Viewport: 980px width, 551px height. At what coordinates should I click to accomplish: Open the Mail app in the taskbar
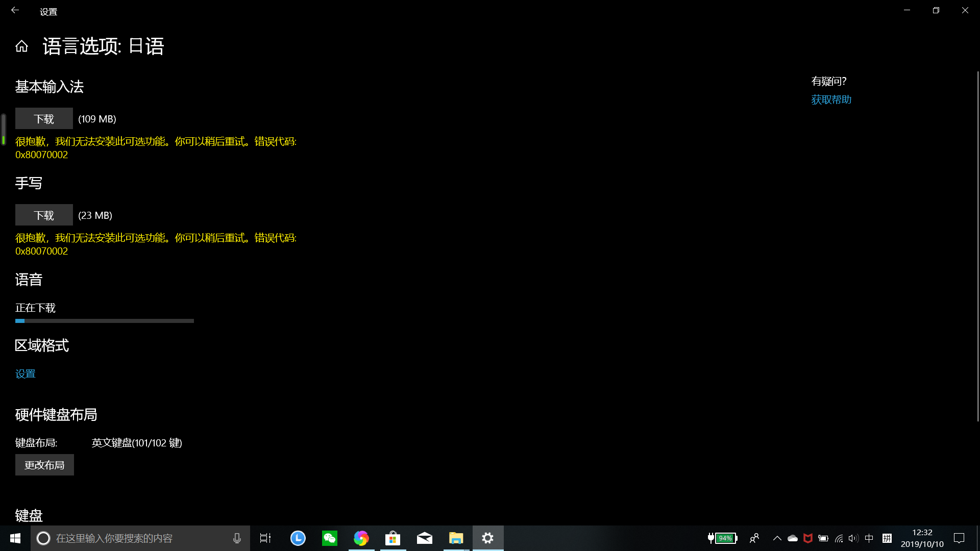424,538
